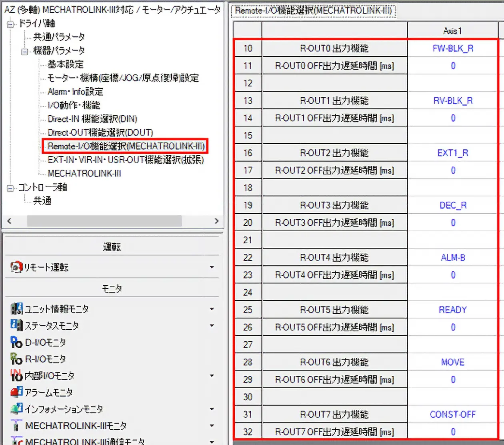Select row header number 22
Image resolution: width=504 pixels, height=445 pixels.
tap(248, 258)
